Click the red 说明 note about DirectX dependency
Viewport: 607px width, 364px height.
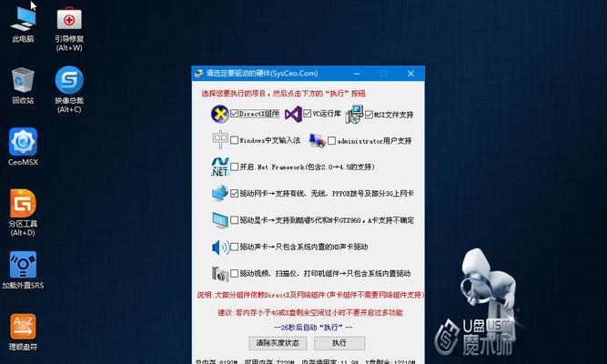pos(310,295)
